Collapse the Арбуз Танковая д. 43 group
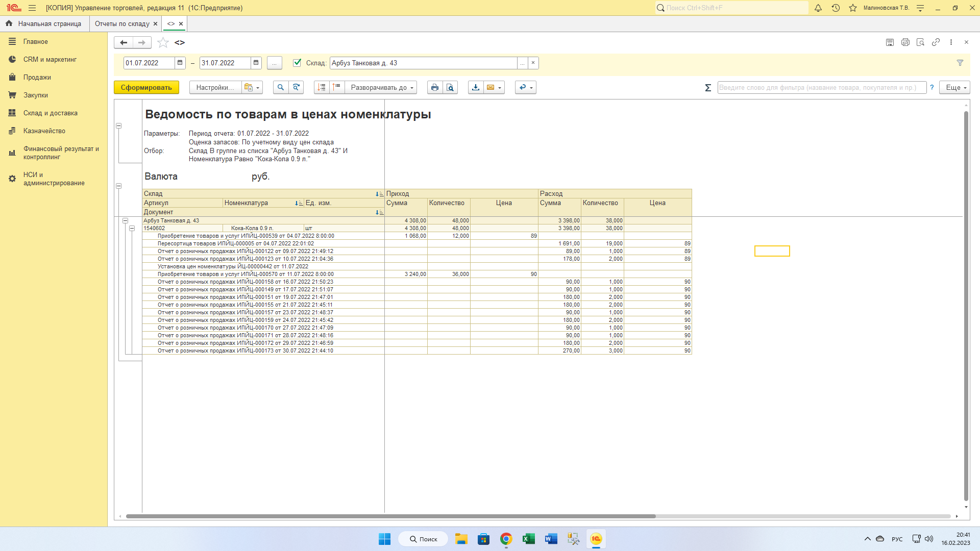 125,221
